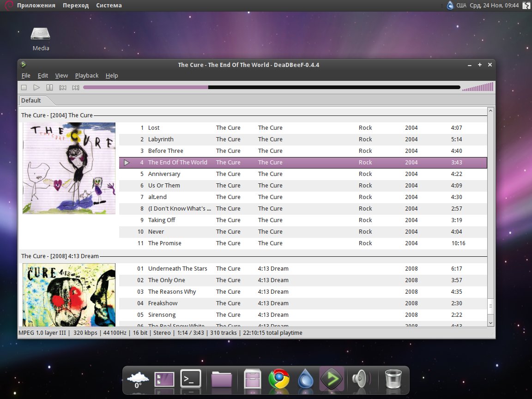The image size is (532, 399).
Task: Select track 8 (I Don't Know What's...
Action: [303, 209]
